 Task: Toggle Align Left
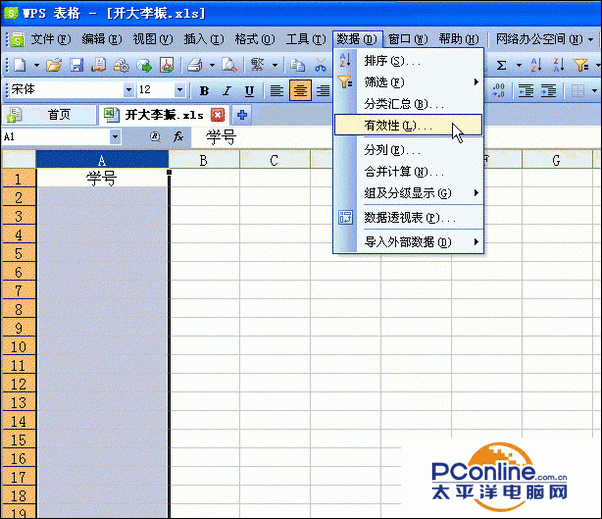(277, 91)
